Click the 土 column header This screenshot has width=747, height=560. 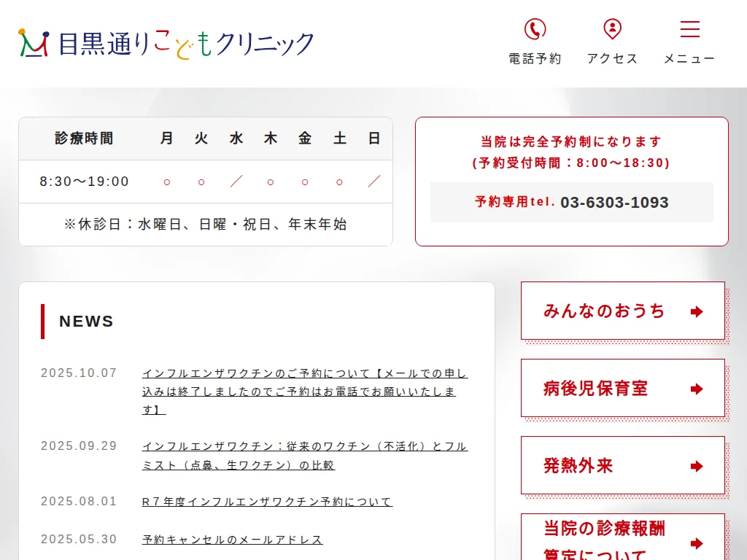tap(340, 139)
